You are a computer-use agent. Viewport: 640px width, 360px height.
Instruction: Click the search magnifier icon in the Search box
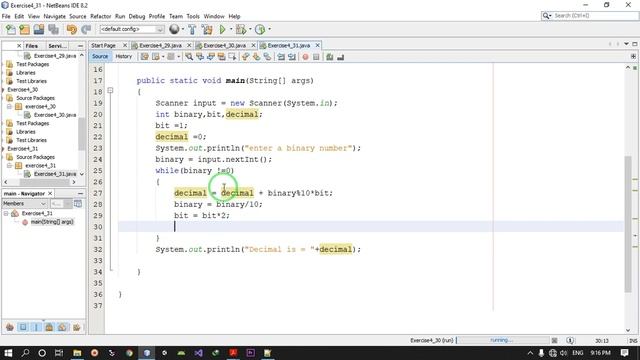pos(546,16)
